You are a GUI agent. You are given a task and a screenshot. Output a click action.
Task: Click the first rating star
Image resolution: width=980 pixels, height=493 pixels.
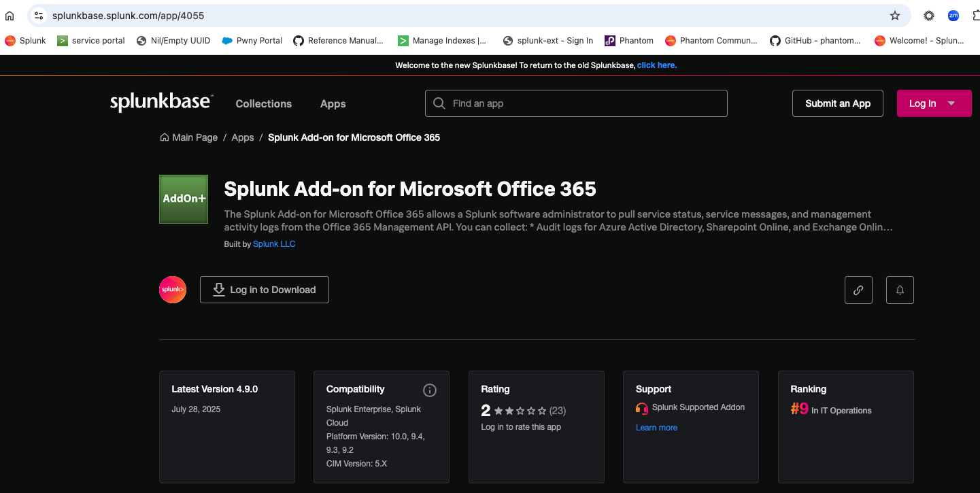[x=499, y=411]
